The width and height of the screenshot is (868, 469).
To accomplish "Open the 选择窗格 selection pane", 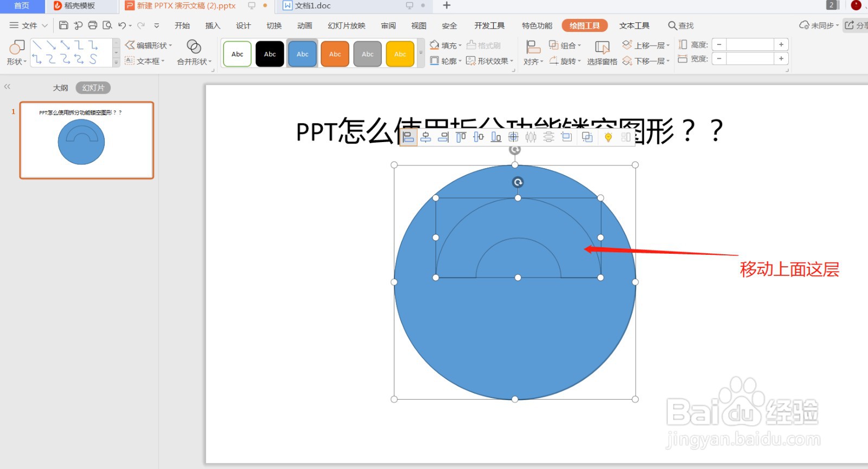I will pyautogui.click(x=602, y=53).
